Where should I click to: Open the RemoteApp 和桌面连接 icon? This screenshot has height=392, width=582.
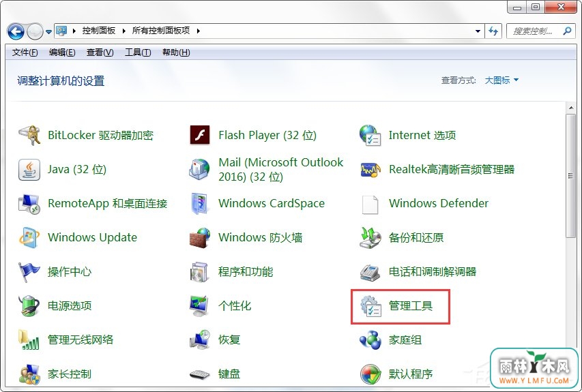tap(29, 204)
